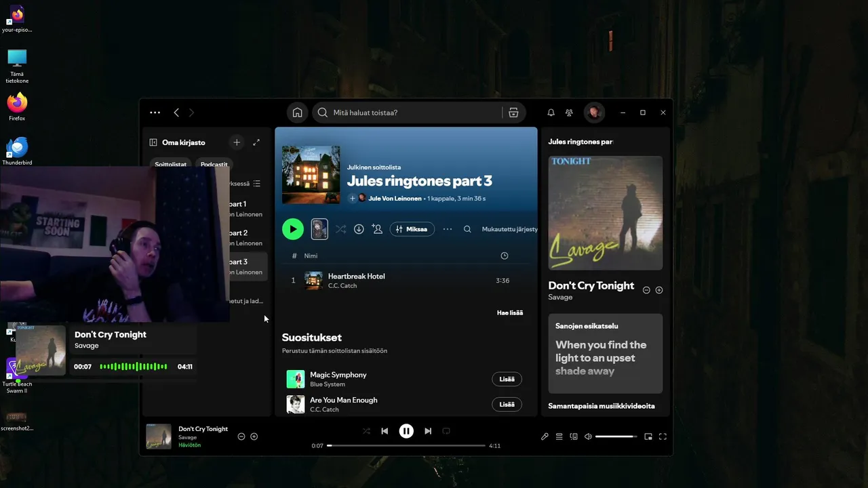
Task: Click the playlist title Jules ringtones part 3
Action: pos(420,181)
